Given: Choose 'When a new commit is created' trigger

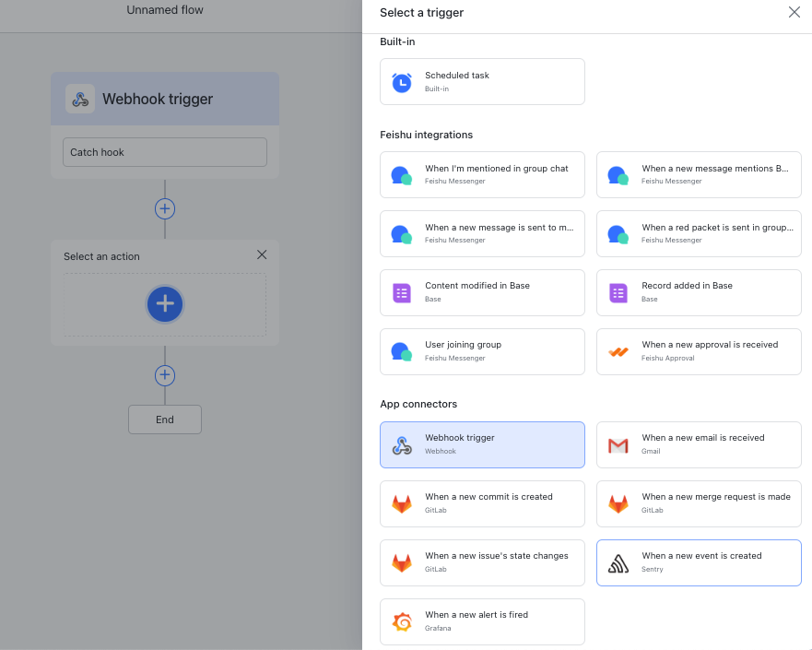Looking at the screenshot, I should click(482, 503).
